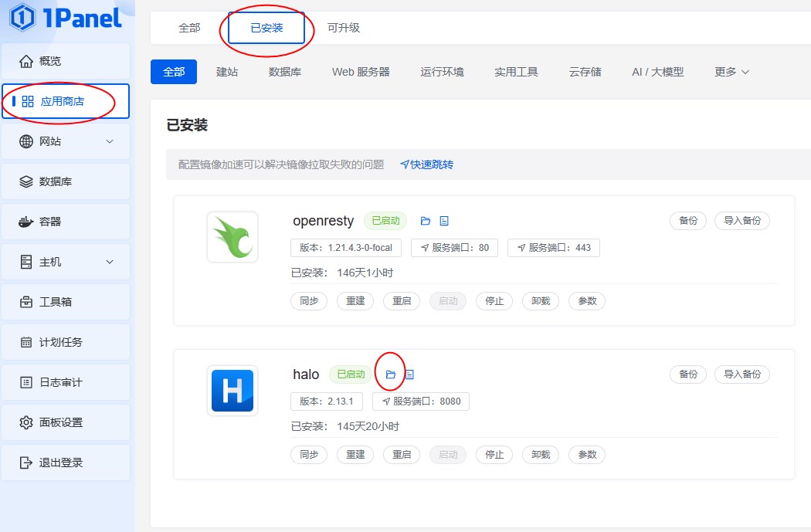Click 重启 for halo
The height and width of the screenshot is (532, 811).
point(402,455)
